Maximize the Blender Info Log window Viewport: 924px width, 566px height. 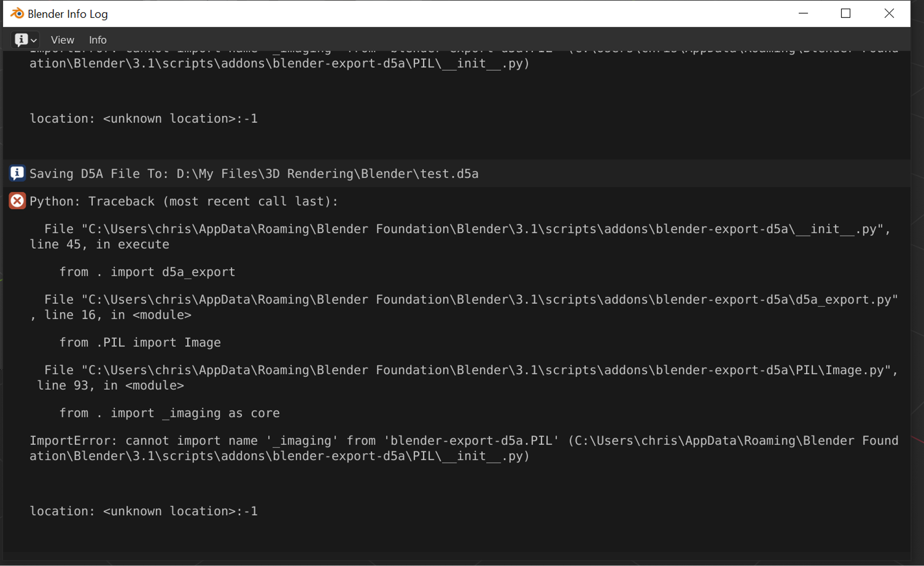click(x=846, y=13)
